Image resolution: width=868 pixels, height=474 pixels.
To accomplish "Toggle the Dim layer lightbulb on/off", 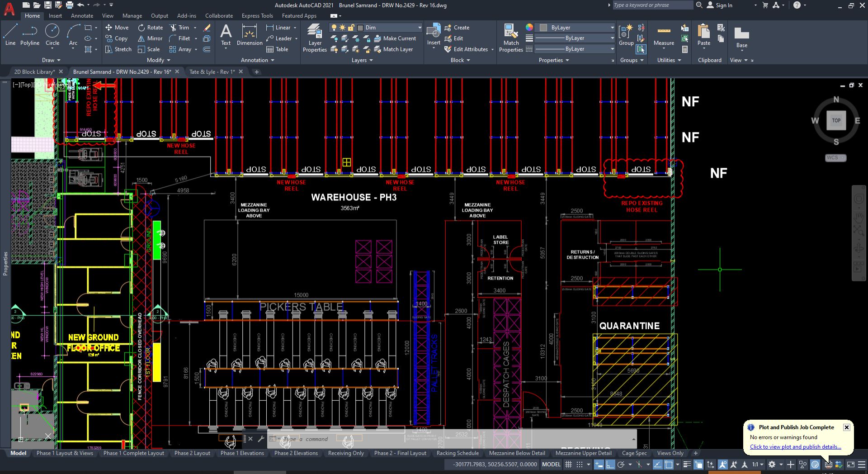I will (334, 28).
